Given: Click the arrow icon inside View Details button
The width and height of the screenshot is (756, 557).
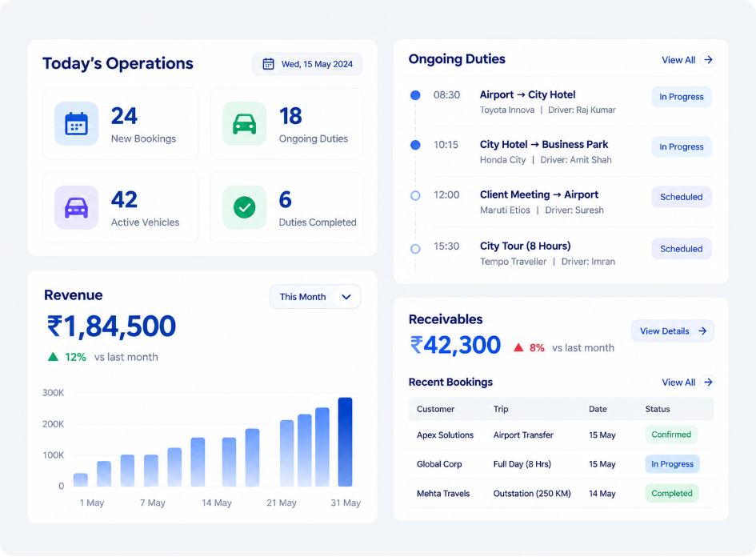Looking at the screenshot, I should [x=702, y=331].
